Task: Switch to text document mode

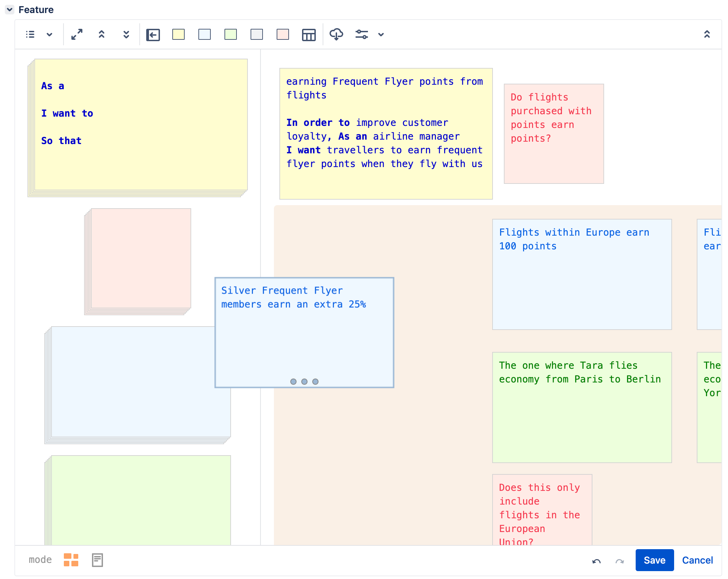Action: (97, 560)
